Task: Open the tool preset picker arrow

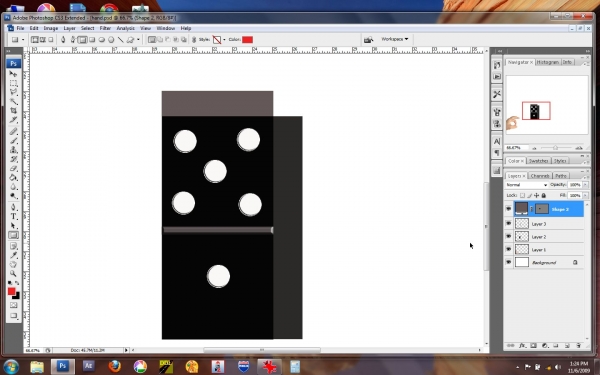Action: (23, 39)
